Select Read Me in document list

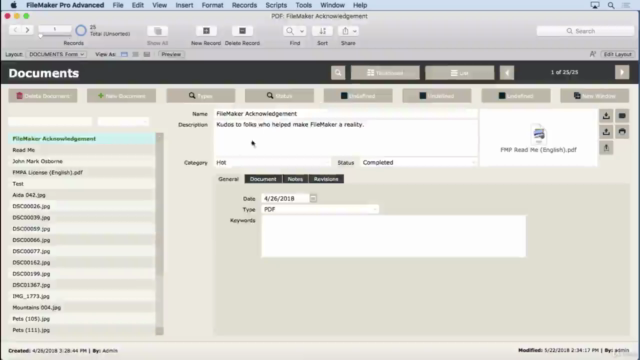(82, 150)
